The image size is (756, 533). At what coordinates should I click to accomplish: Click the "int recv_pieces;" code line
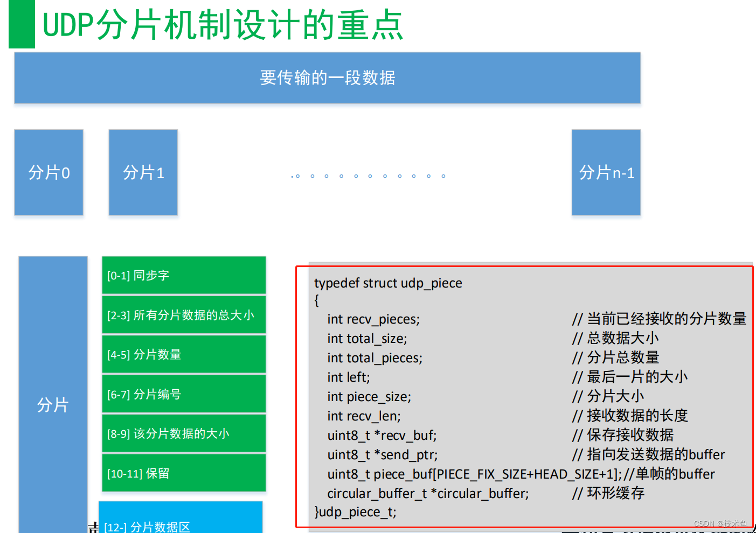[373, 319]
